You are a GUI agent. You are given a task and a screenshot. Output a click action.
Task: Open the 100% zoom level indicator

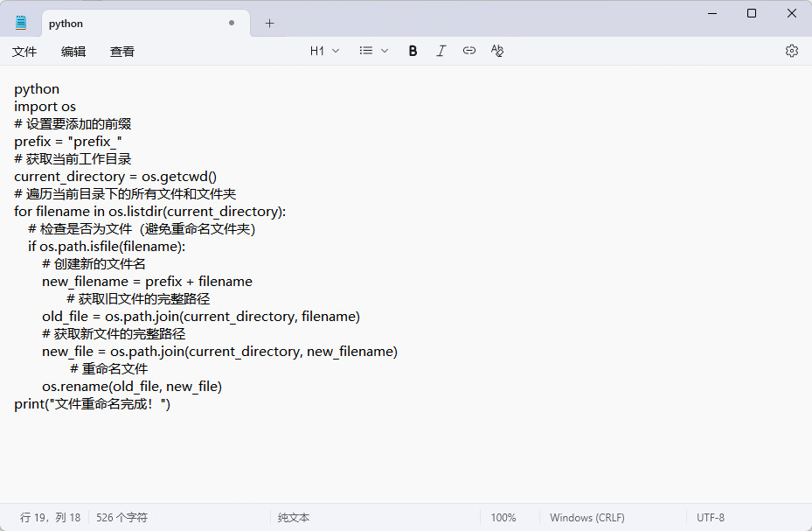coord(503,518)
